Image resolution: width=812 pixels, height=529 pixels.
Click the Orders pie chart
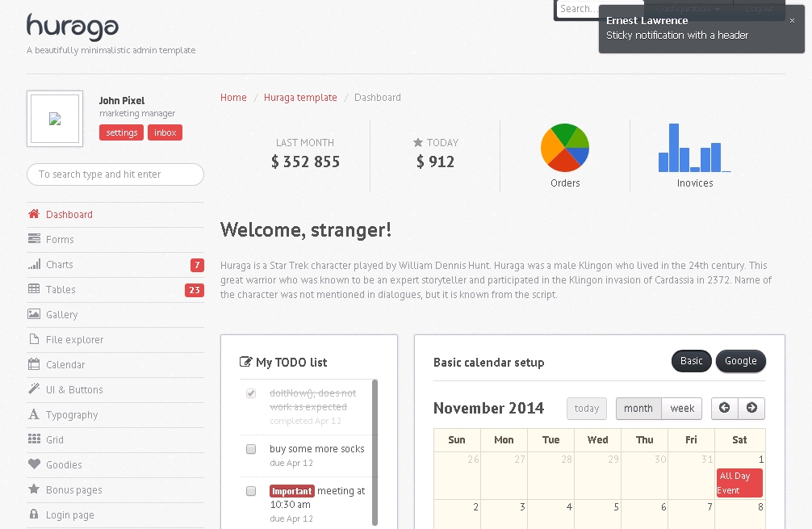(x=565, y=148)
